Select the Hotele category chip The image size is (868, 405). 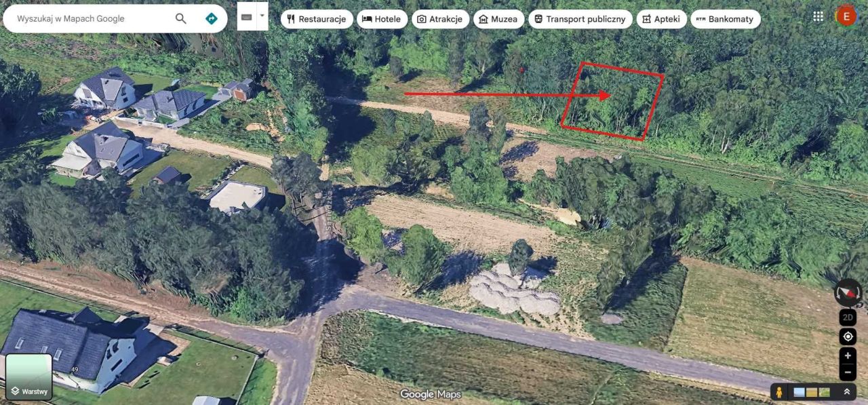coord(382,19)
